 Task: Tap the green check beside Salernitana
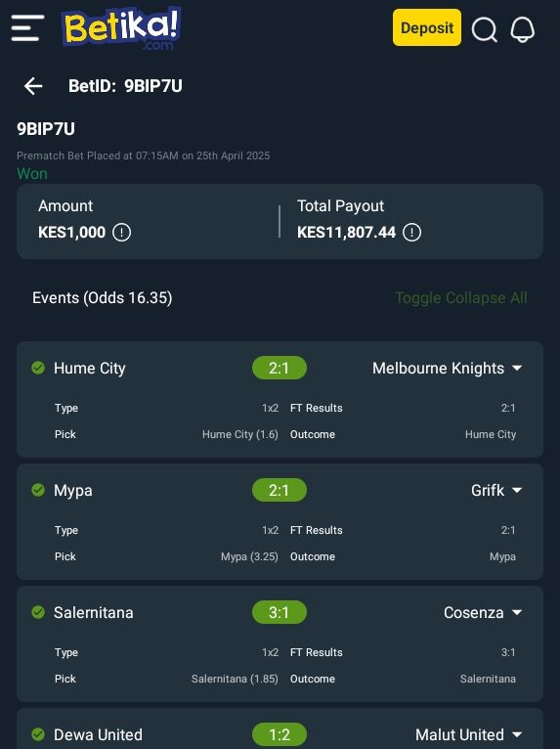point(38,612)
